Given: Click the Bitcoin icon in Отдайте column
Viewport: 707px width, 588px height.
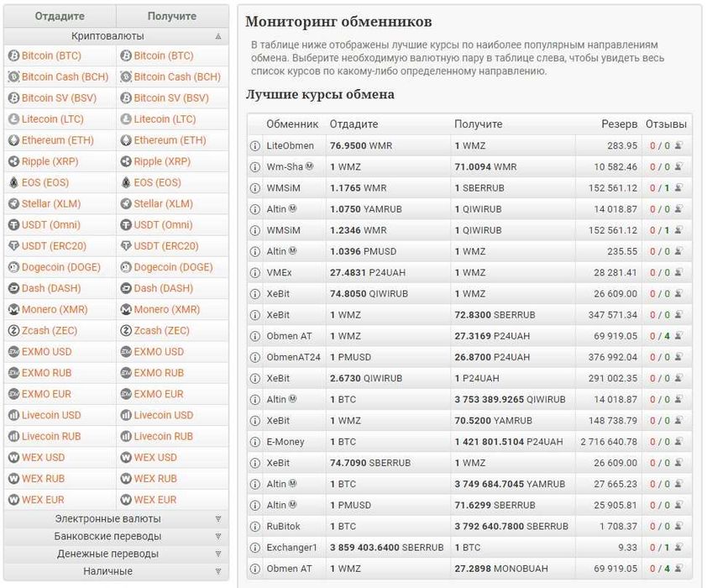Looking at the screenshot, I should tap(13, 55).
